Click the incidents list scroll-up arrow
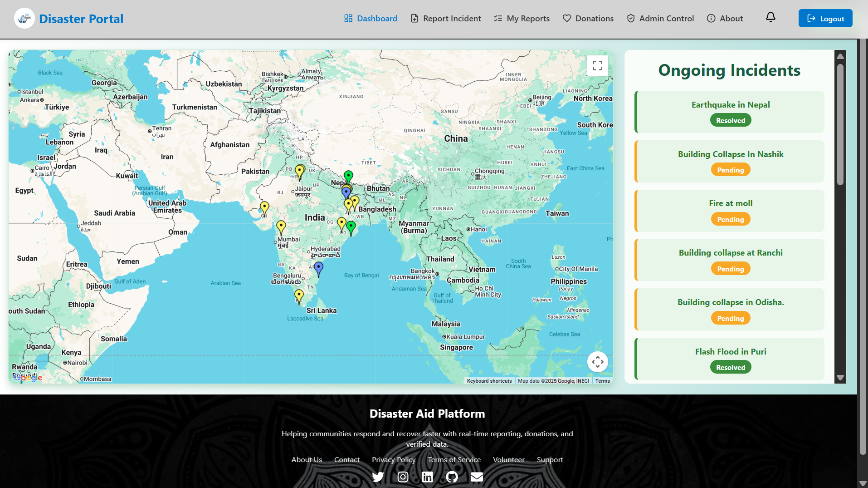 point(840,56)
